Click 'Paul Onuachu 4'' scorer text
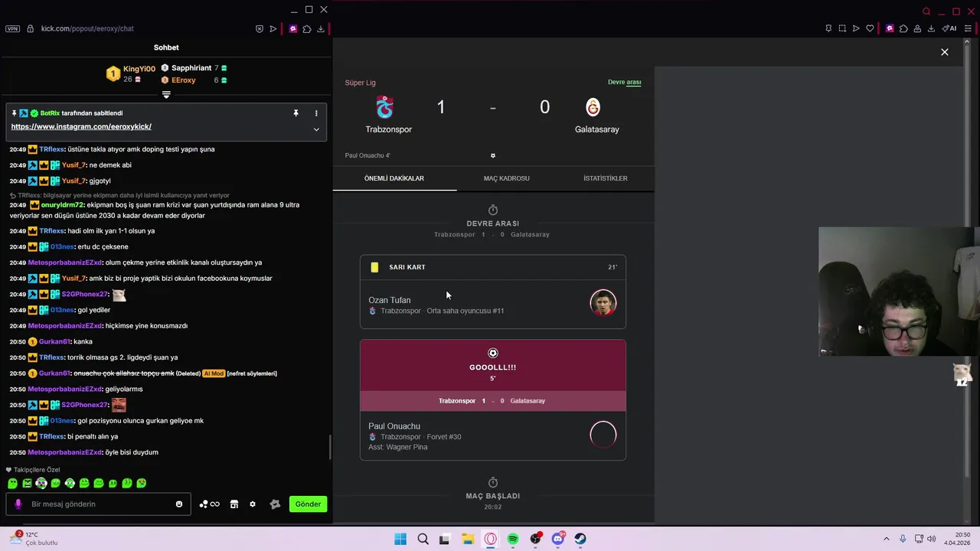Screen dimensions: 980x551 tap(367, 155)
